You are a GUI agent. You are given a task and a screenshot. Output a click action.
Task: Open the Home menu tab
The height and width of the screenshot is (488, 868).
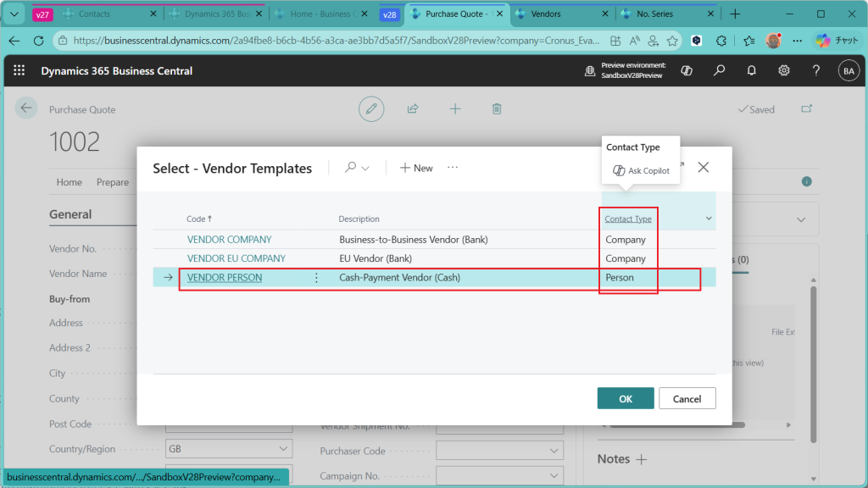(x=70, y=182)
